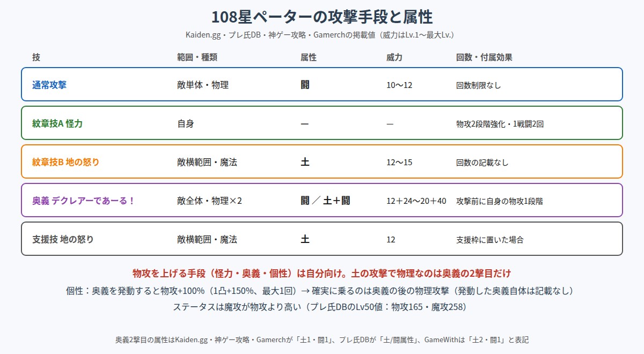Click the title 108星ペーターの攻撃手段と属性
644x354 pixels.
[322, 16]
